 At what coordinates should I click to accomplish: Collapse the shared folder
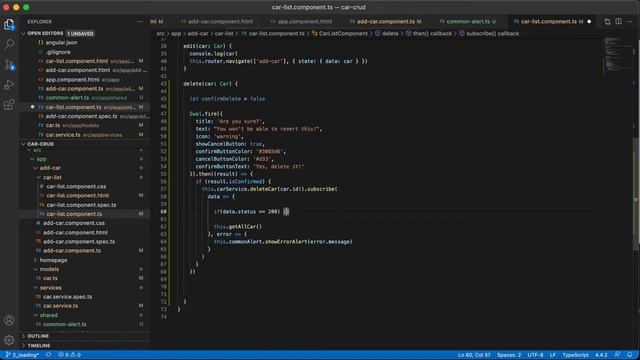pos(36,315)
